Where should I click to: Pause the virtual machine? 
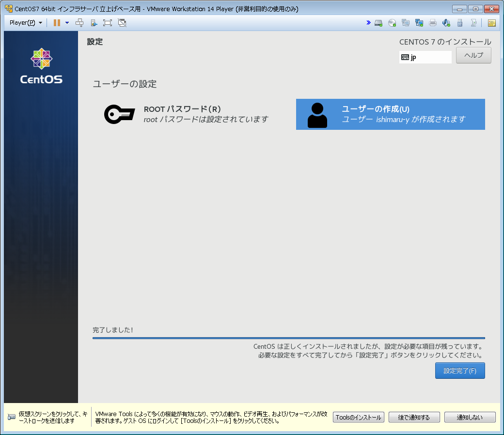(x=57, y=23)
